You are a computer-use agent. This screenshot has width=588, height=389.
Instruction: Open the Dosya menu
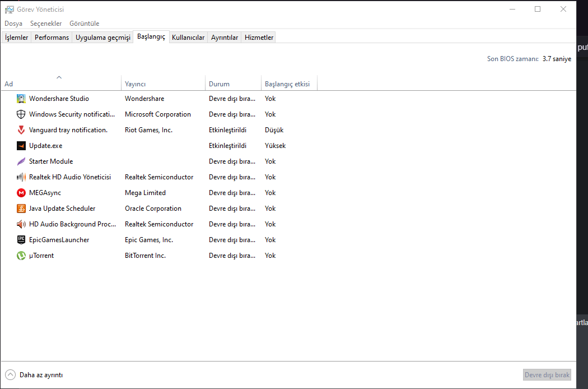click(13, 24)
